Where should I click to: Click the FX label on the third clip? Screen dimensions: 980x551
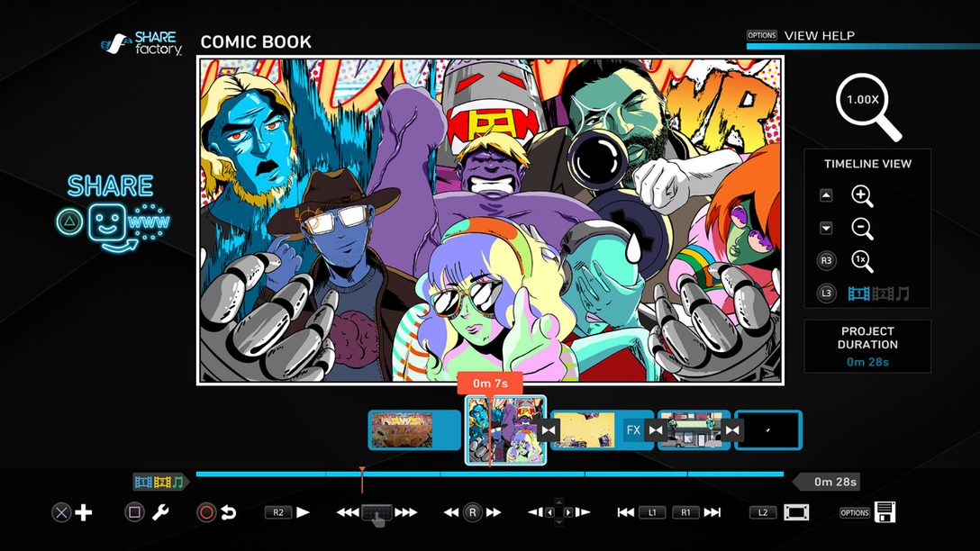(634, 429)
